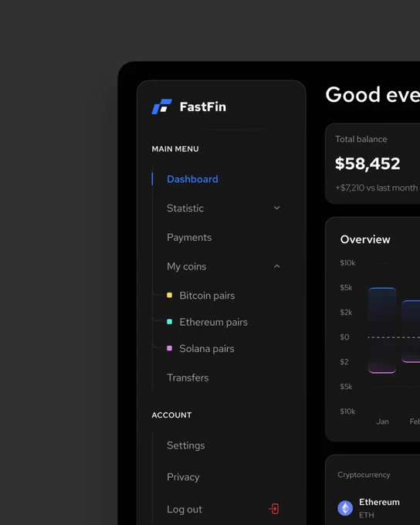Viewport: 420px width, 525px height.
Task: Click the Total balance label
Action: 361,139
